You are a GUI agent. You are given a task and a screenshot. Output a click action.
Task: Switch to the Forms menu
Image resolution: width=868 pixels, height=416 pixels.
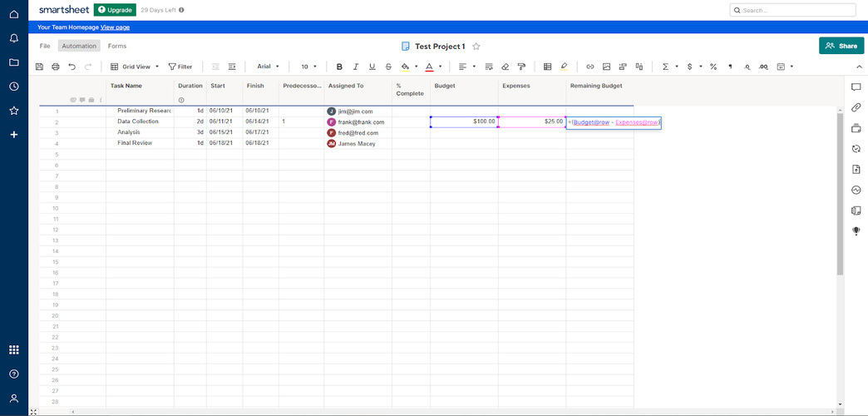click(117, 46)
